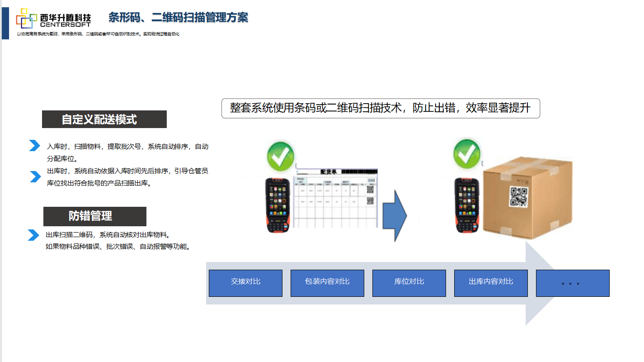
Task: Click the Centersoft colorful squares logo
Action: point(27,18)
